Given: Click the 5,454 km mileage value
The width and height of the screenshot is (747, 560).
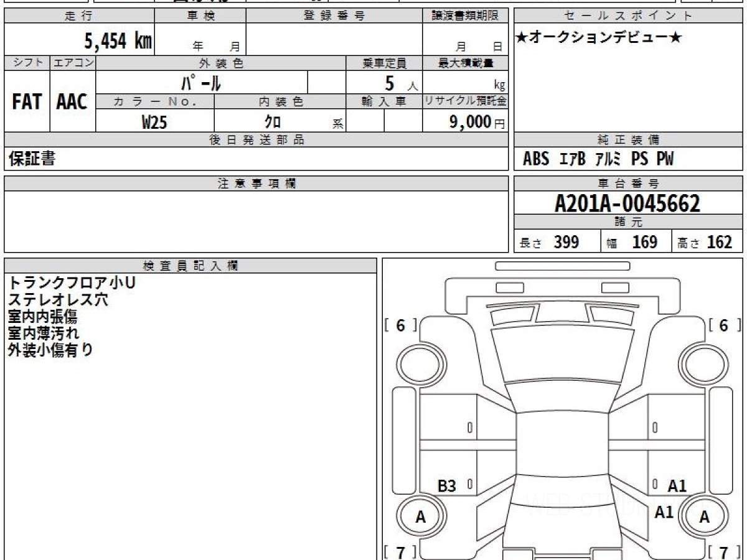Looking at the screenshot, I should pos(118,42).
